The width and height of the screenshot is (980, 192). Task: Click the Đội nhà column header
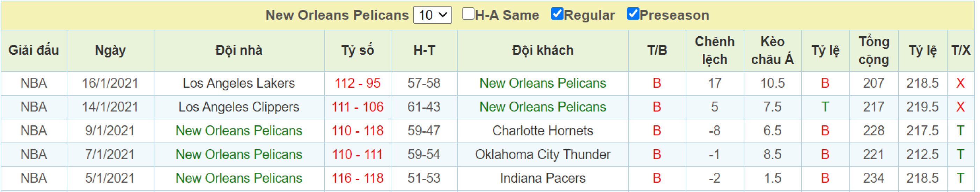click(x=239, y=51)
